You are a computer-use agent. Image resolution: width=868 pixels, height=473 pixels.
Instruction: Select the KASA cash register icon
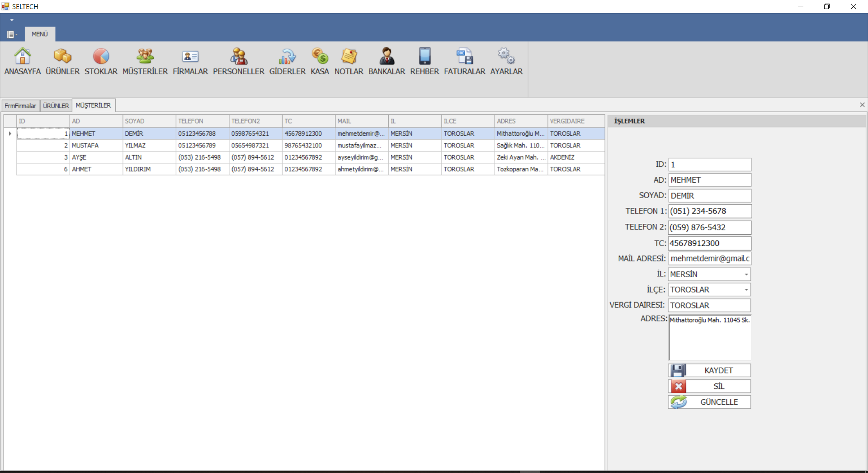coord(319,61)
